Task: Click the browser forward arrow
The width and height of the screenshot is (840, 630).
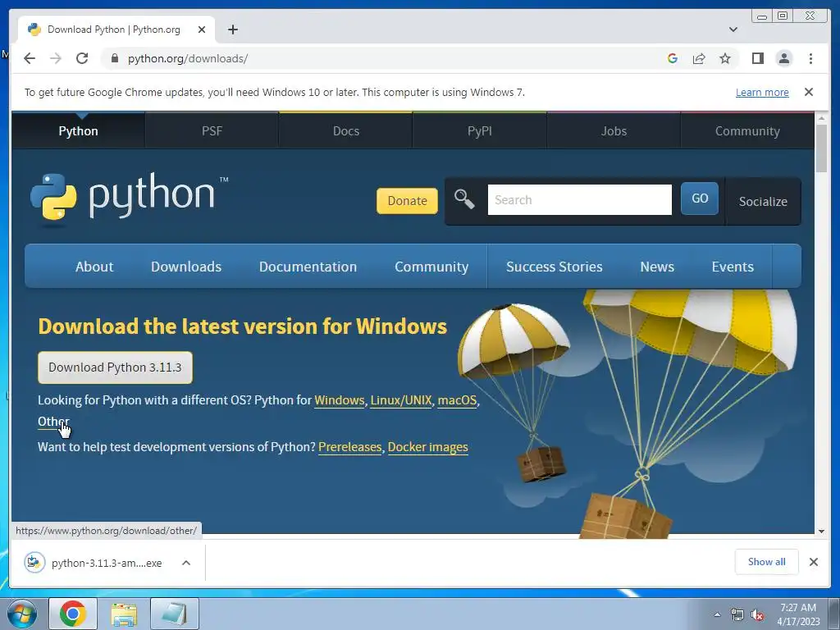Action: tap(56, 58)
